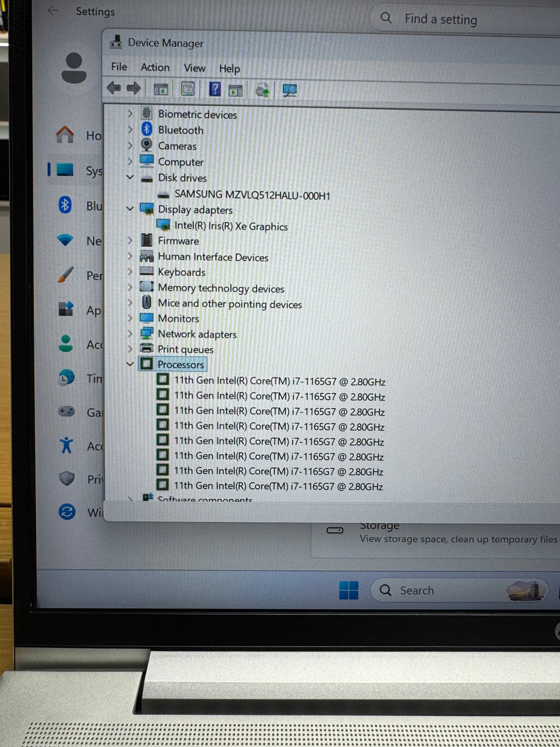The height and width of the screenshot is (747, 560).
Task: Click the Cameras webcam icon
Action: click(147, 145)
